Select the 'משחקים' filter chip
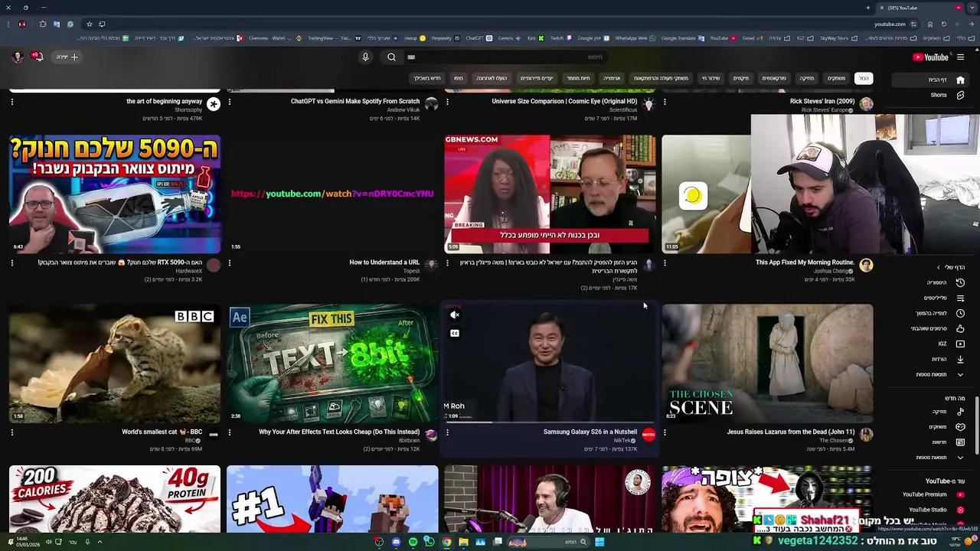980x551 pixels. point(836,78)
